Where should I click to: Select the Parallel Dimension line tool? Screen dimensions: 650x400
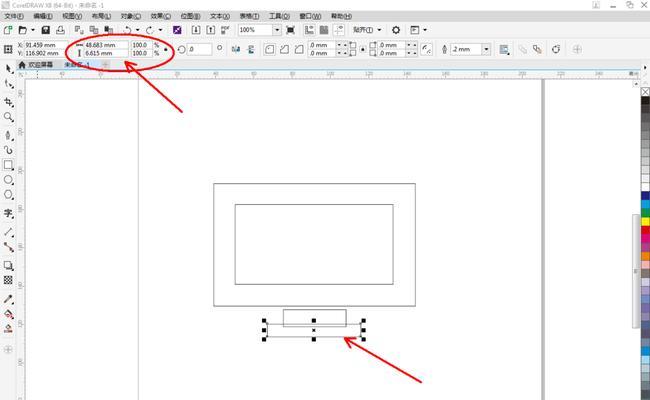[x=9, y=232]
